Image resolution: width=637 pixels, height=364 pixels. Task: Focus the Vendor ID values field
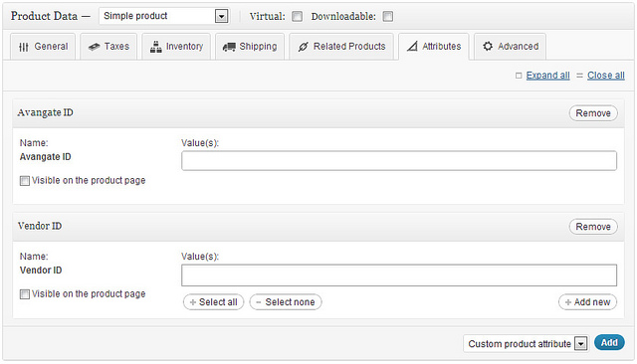(x=399, y=275)
